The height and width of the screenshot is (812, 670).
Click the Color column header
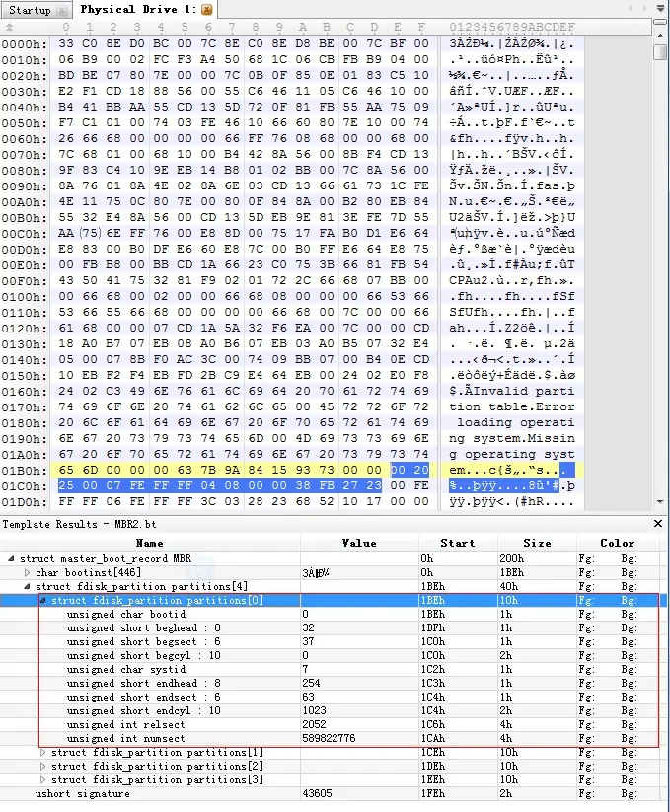tap(617, 543)
